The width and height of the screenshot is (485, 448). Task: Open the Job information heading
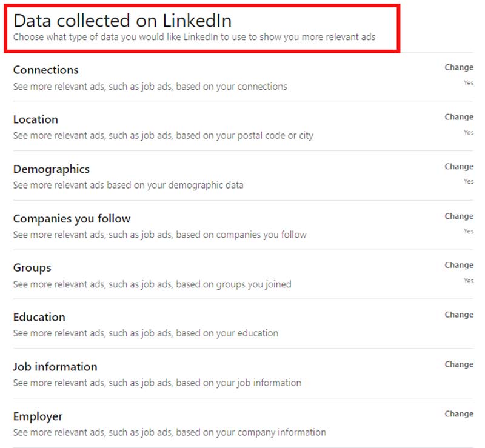point(55,367)
